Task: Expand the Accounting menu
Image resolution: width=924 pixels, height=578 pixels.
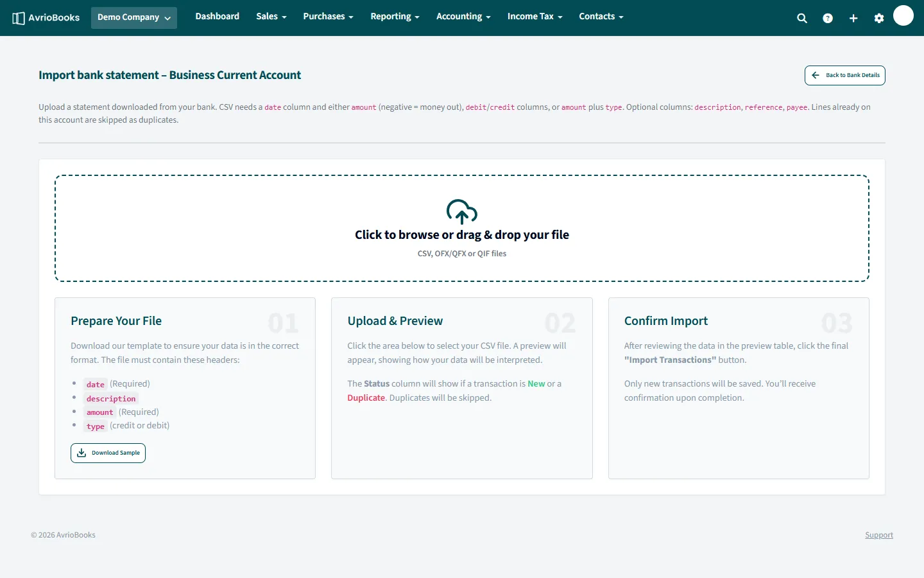Action: [463, 17]
